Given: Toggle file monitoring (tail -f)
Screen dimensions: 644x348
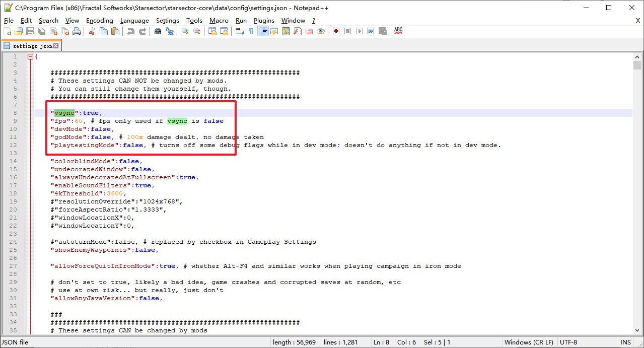Looking at the screenshot, I should 321,31.
